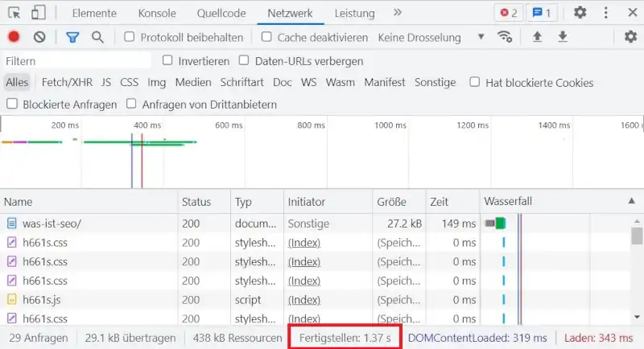Filter requests by Doc
The width and height of the screenshot is (644, 349).
click(283, 83)
